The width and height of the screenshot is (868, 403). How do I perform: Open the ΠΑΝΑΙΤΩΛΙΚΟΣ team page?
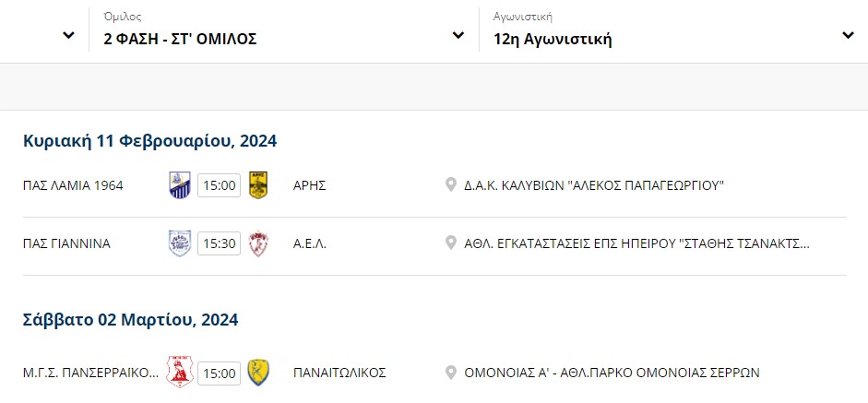[x=339, y=373]
